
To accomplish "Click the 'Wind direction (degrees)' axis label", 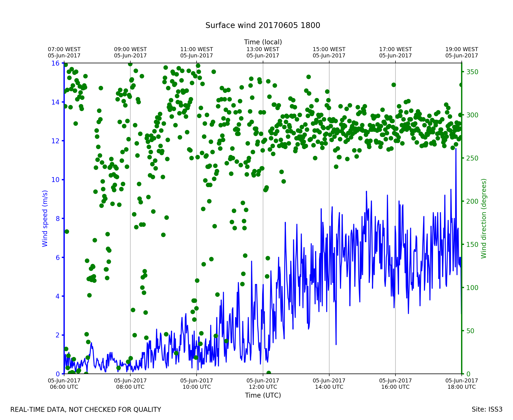I will (484, 218).
